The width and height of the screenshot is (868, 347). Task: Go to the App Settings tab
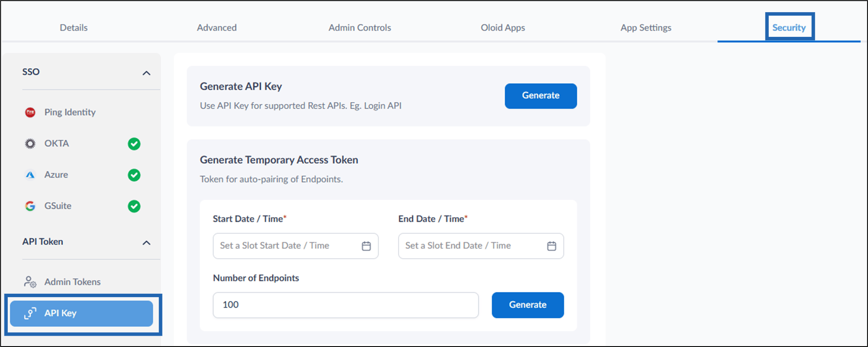click(x=646, y=28)
